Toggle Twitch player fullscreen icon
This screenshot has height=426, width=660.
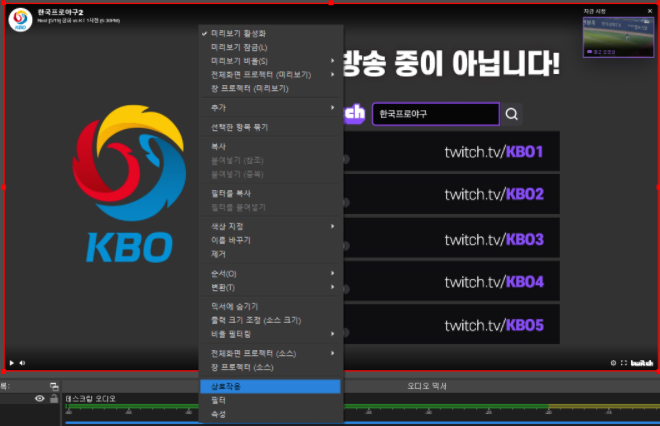(x=624, y=363)
